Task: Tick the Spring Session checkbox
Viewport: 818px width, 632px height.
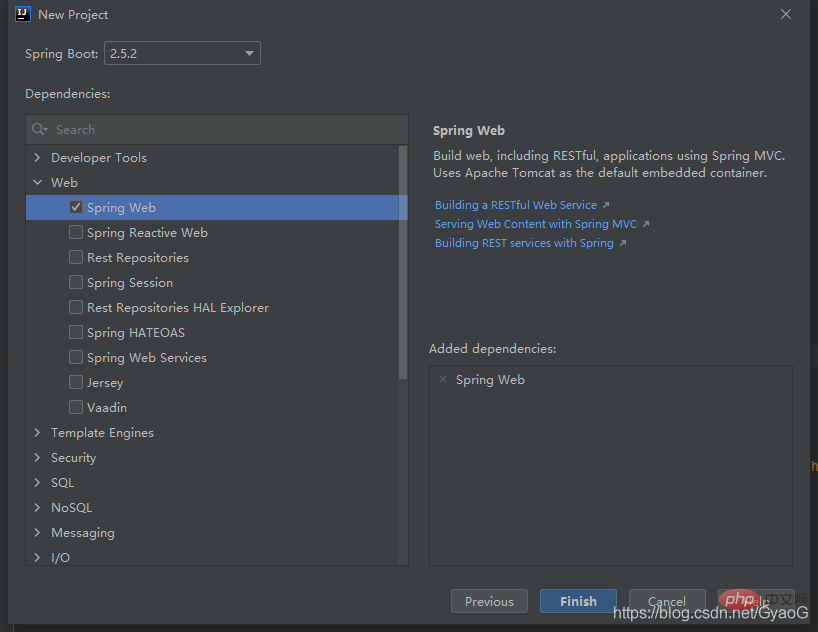Action: (x=76, y=282)
